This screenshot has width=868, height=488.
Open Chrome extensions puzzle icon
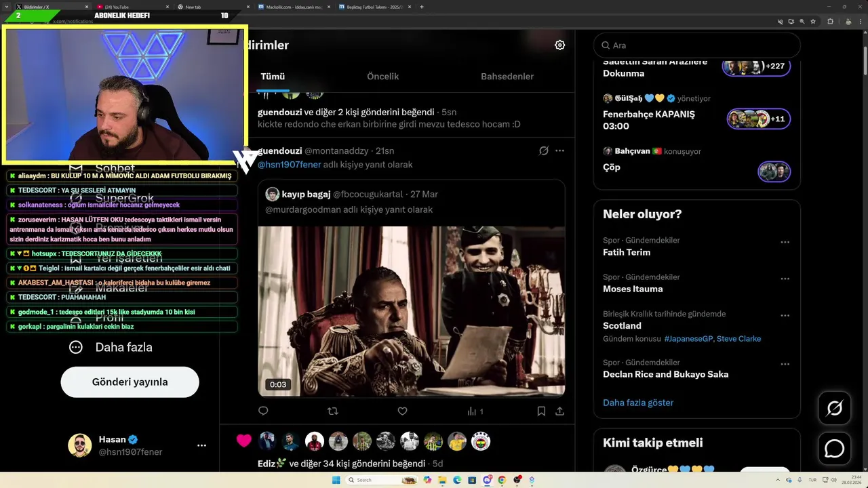(831, 22)
